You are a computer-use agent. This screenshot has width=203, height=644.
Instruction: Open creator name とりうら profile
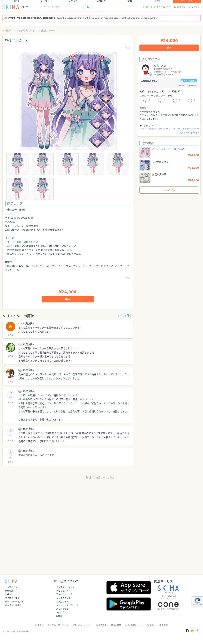[160, 65]
